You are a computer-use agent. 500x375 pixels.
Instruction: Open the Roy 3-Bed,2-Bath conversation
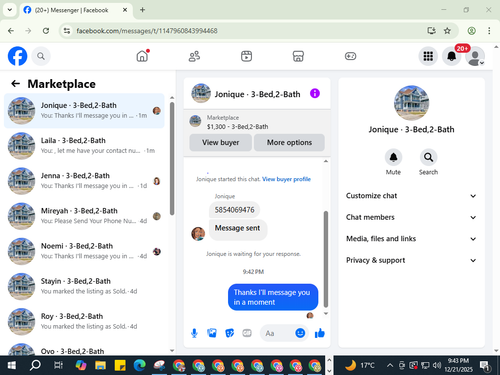(84, 321)
